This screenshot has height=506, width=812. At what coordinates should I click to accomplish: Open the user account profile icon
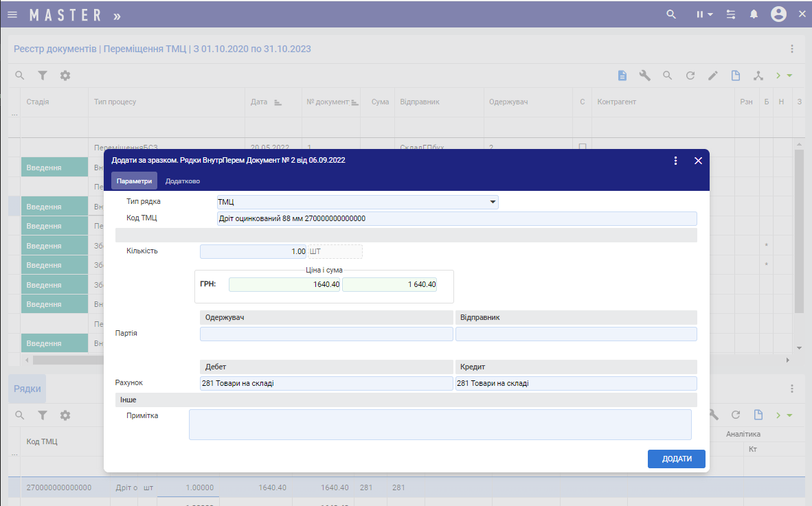[778, 14]
